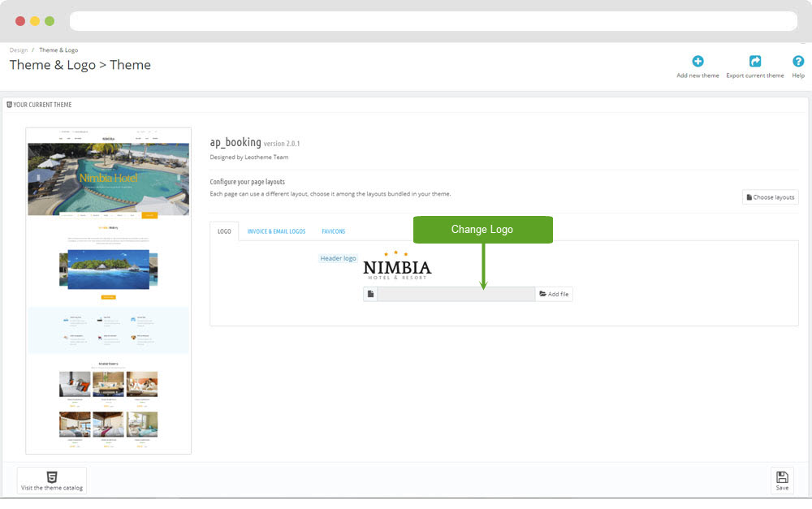Click the Your Current Theme panel icon
The height and width of the screenshot is (509, 812).
pos(9,105)
